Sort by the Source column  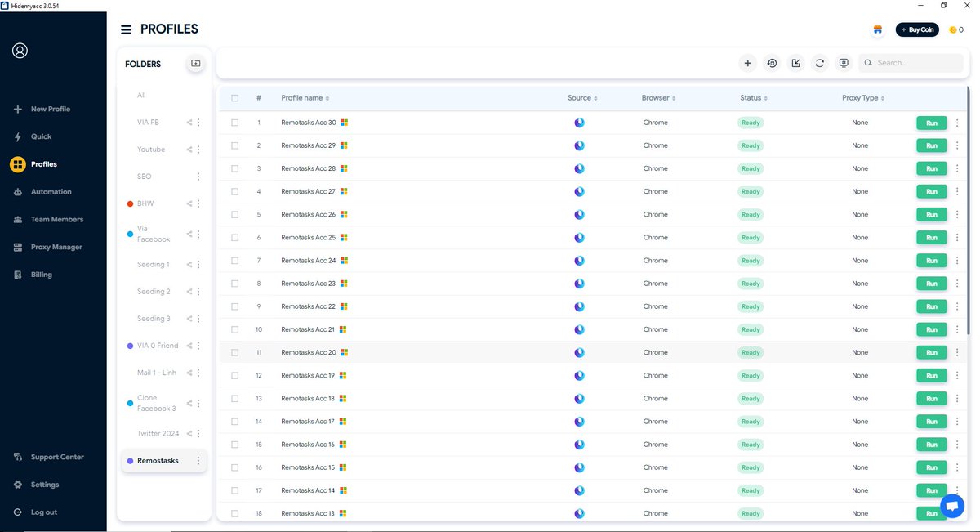[582, 98]
